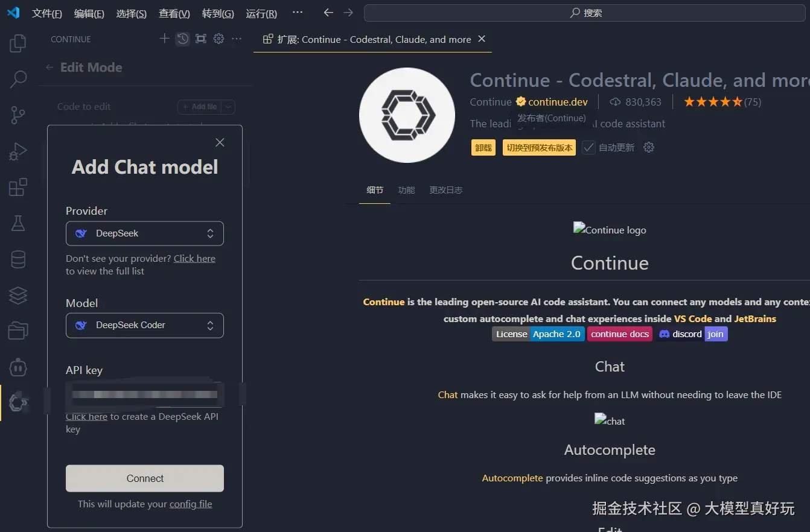The image size is (810, 532).
Task: Click the yellow Autocomplete link in readme
Action: click(x=512, y=478)
